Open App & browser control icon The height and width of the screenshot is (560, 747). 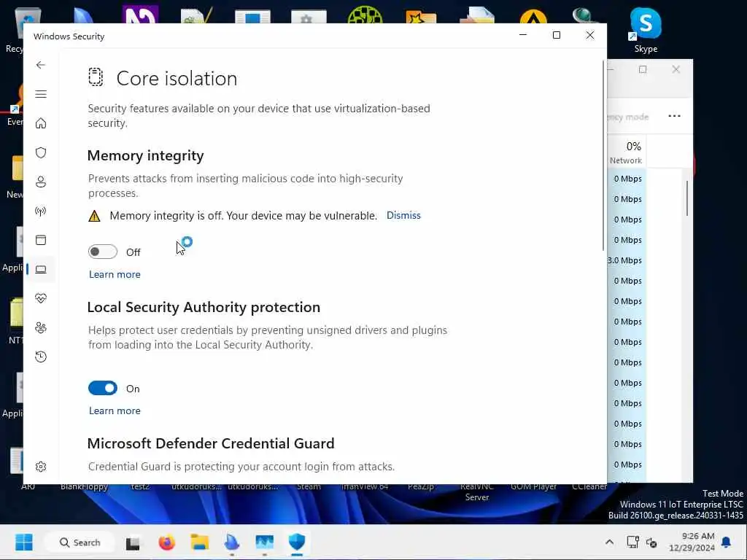point(41,240)
